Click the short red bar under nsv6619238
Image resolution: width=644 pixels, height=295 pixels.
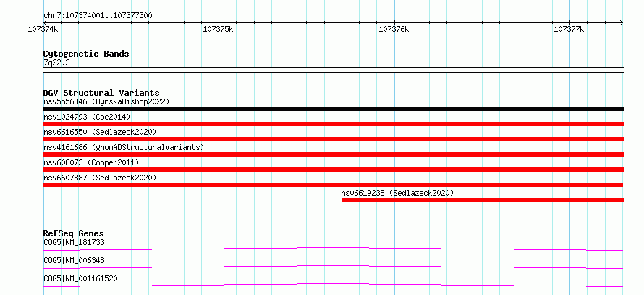tap(482, 200)
